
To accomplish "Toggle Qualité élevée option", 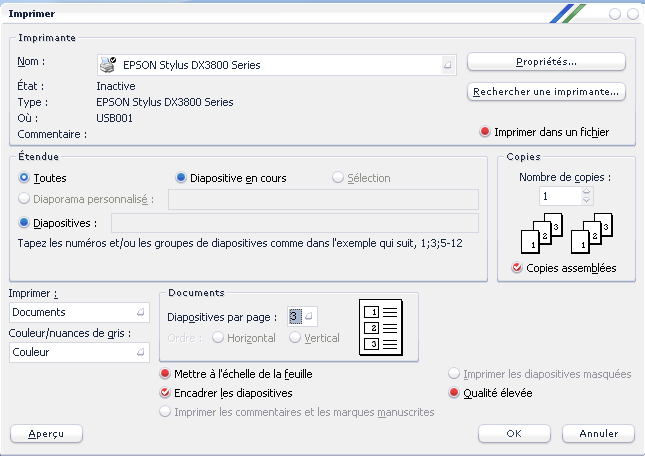I will (x=454, y=393).
